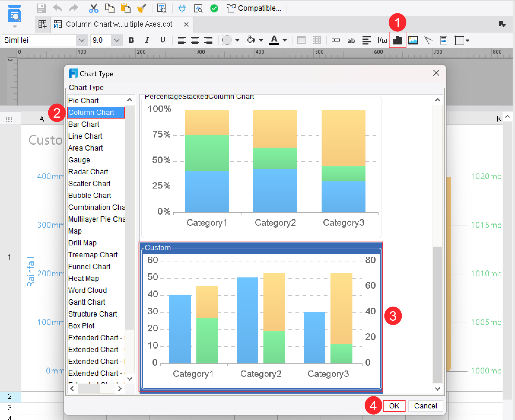Open the font color dropdown arrow
Image resolution: width=515 pixels, height=420 pixels.
tap(285, 40)
